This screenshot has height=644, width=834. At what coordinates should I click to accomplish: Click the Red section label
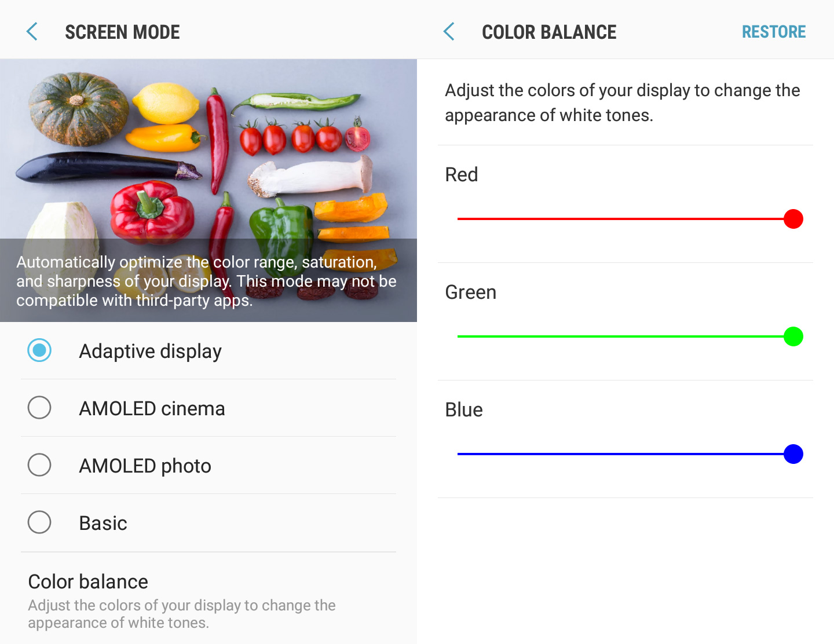click(461, 174)
